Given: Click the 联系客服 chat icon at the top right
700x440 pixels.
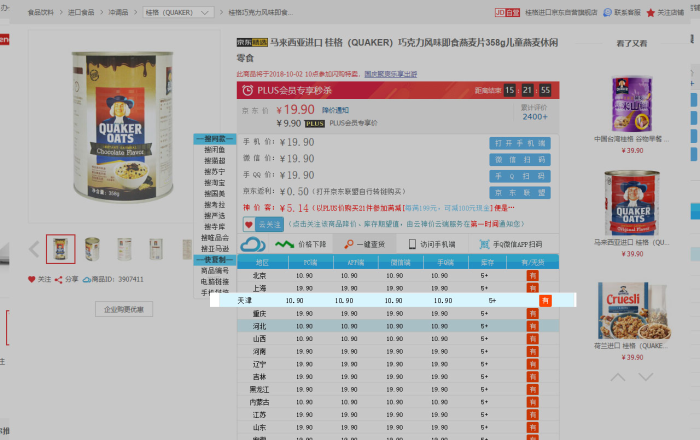Looking at the screenshot, I should 608,12.
